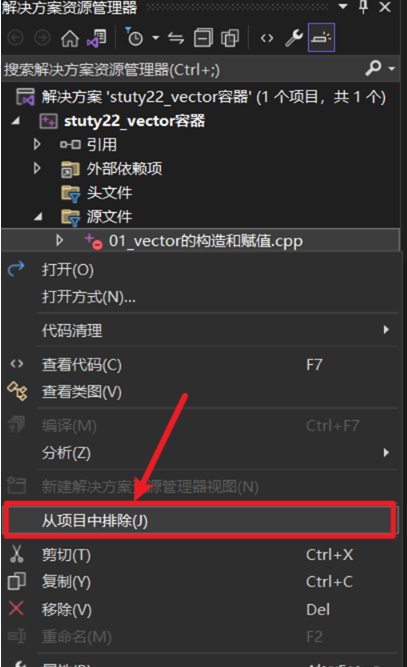Expand the 外部依赖项 node
This screenshot has width=407, height=667.
coord(37,168)
